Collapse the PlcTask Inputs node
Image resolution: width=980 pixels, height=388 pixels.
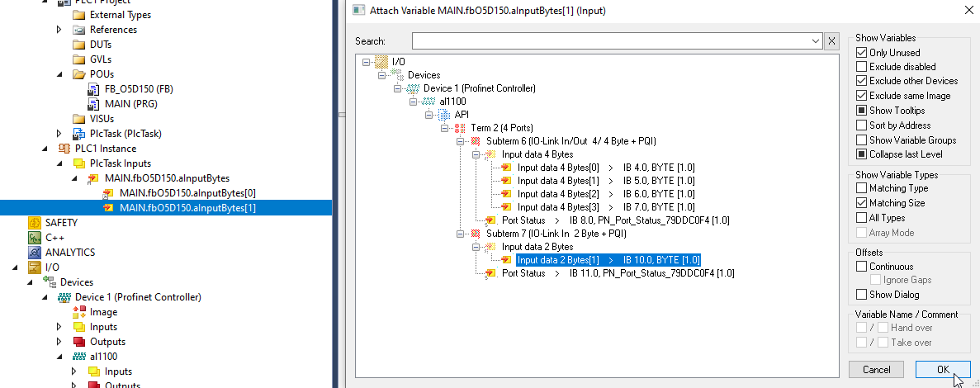[x=59, y=163]
